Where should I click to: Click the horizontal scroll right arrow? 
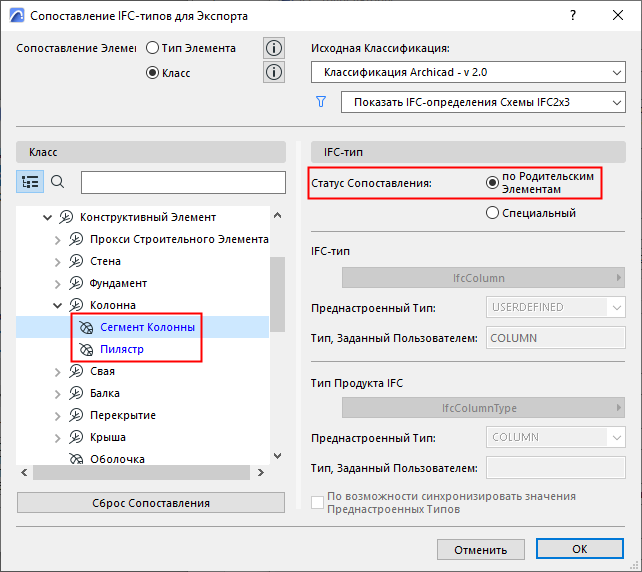pos(261,473)
